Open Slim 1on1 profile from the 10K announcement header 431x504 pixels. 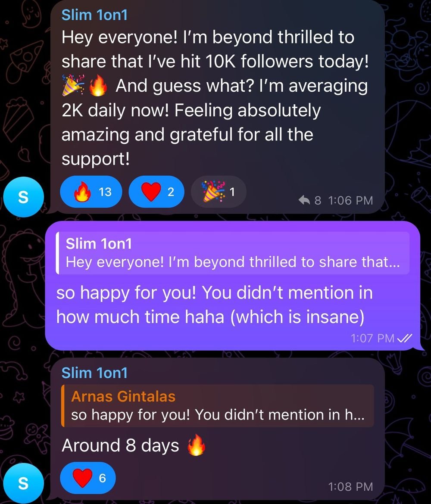click(x=94, y=15)
